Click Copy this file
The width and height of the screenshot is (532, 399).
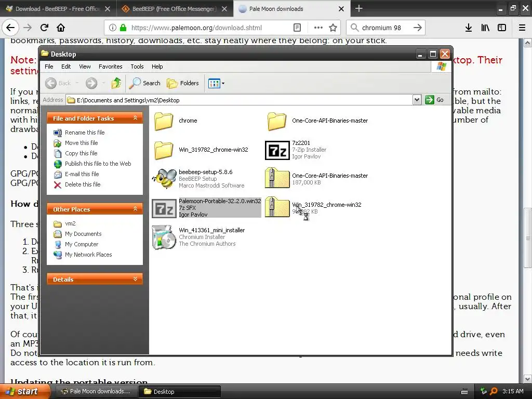81,153
